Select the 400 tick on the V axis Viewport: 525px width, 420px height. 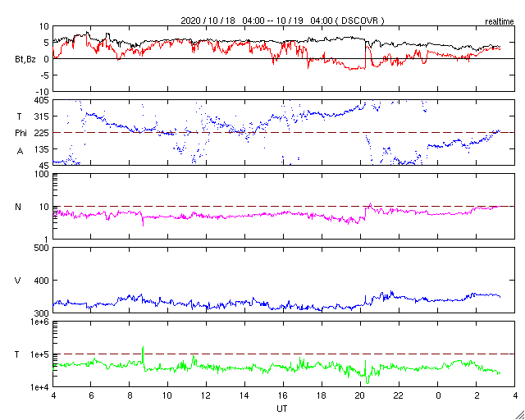pyautogui.click(x=42, y=281)
